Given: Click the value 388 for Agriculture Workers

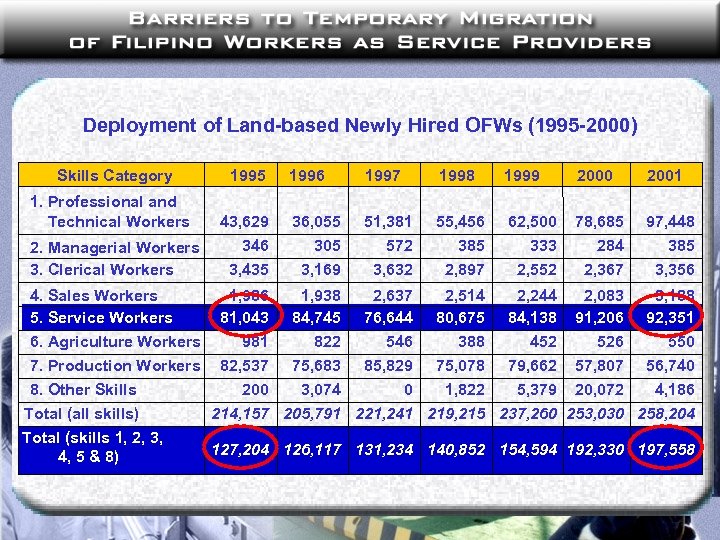Looking at the screenshot, I should coord(471,342).
